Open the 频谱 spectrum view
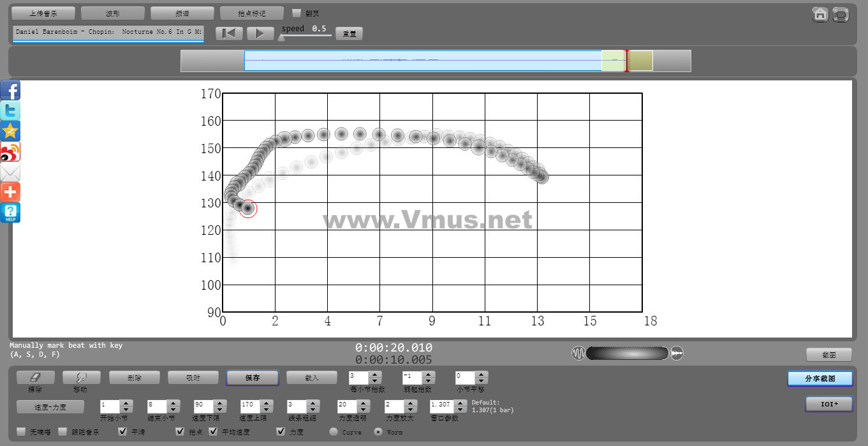Screen dimensions: 868x446 (x=182, y=13)
